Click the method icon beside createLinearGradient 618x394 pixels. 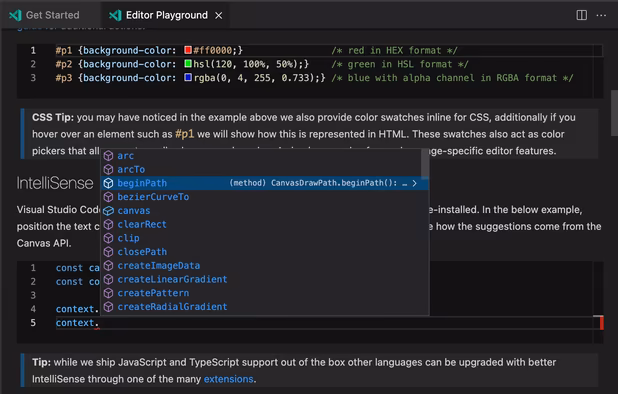click(108, 279)
